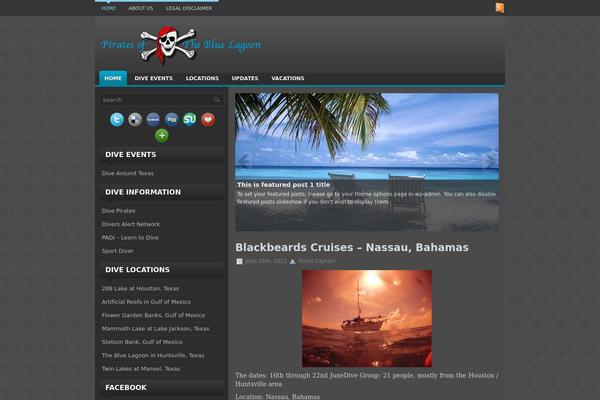Advance slideshow with right arrow

(489, 161)
